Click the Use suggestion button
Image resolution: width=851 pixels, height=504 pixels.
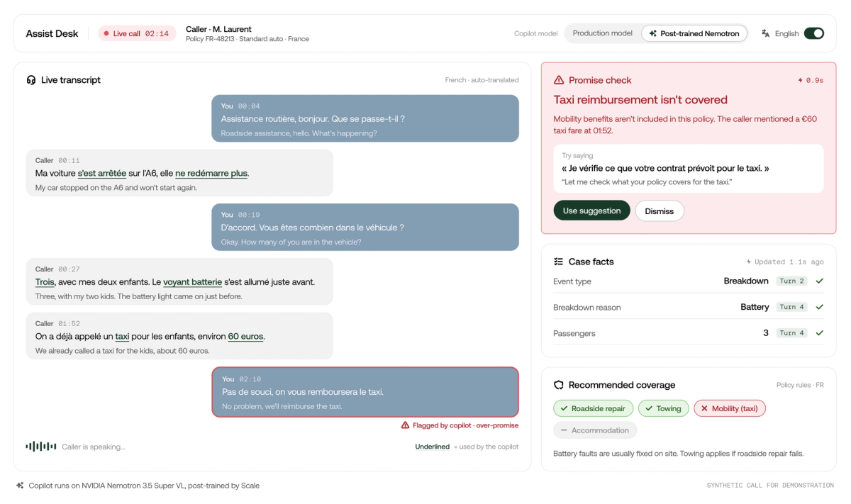(x=591, y=211)
